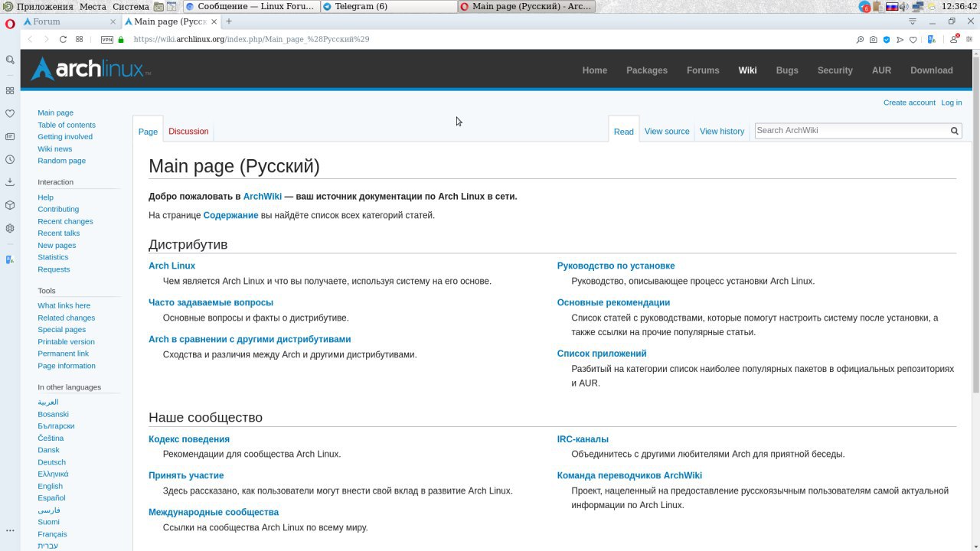Image resolution: width=980 pixels, height=551 pixels.
Task: Focus the Search ArchWiki input field
Action: tap(851, 131)
